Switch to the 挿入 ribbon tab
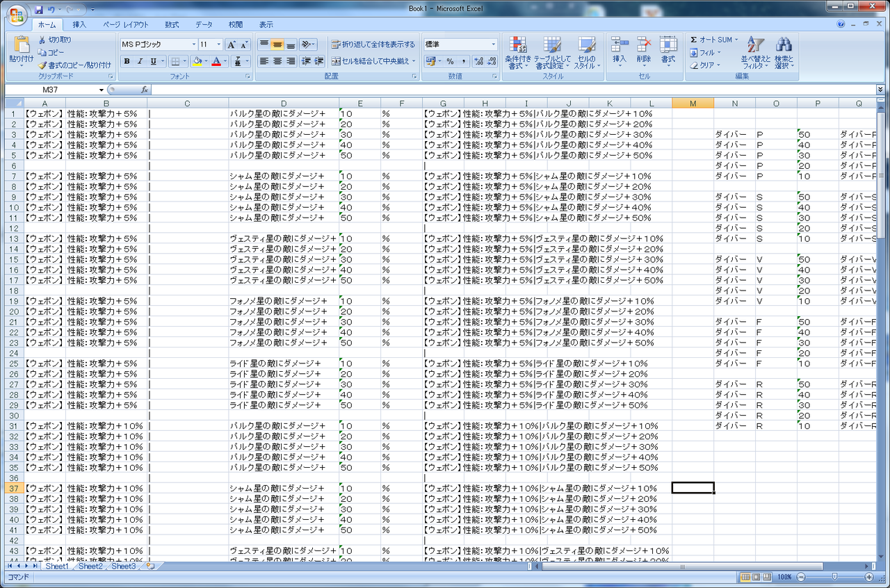Viewport: 890px width, 588px height. [80, 24]
